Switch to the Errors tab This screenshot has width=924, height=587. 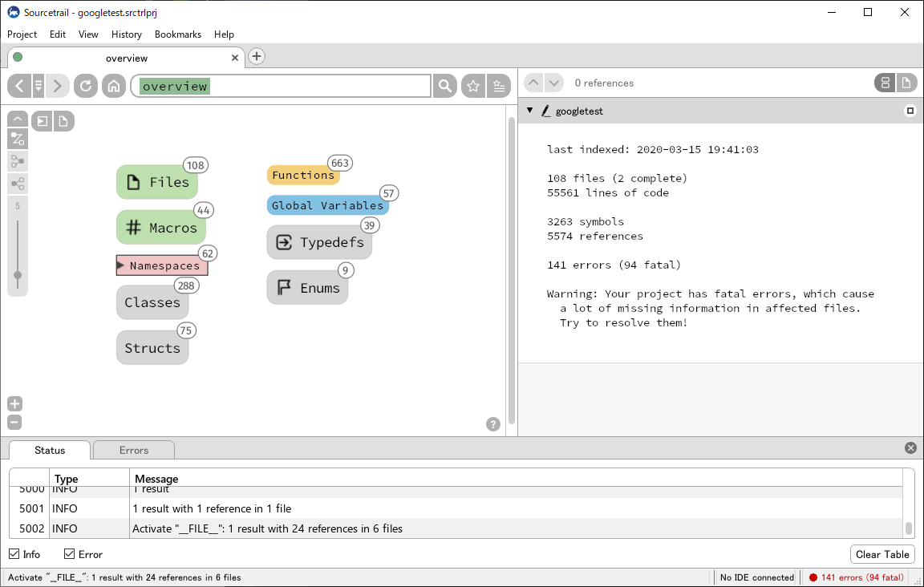[x=134, y=450]
